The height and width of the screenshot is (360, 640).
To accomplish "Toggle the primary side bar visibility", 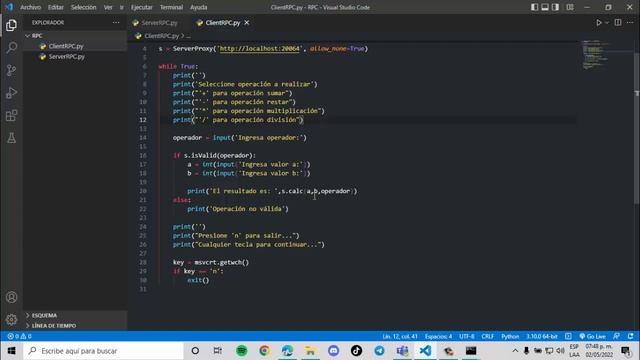I will point(534,7).
